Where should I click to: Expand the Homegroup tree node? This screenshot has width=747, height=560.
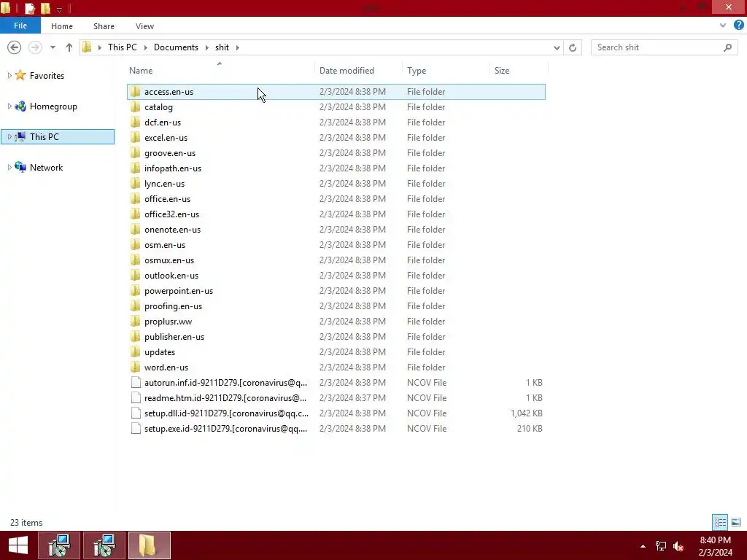click(9, 106)
